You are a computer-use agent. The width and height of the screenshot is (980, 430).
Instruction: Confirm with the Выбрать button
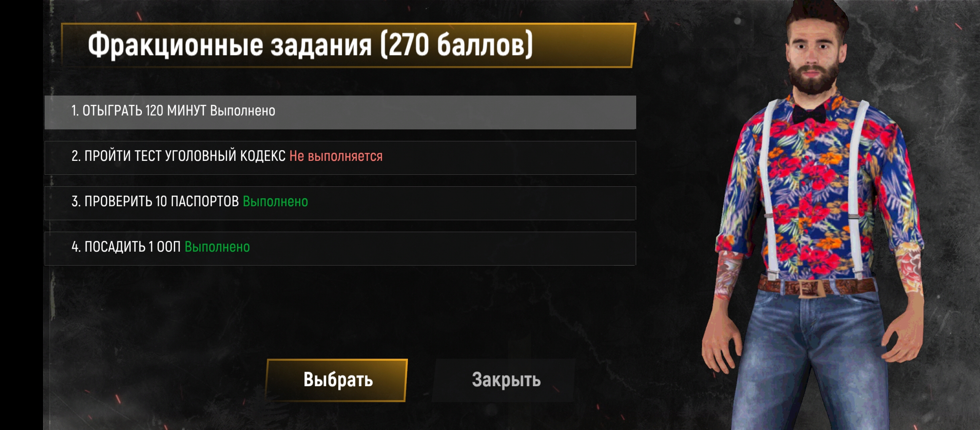tap(337, 380)
